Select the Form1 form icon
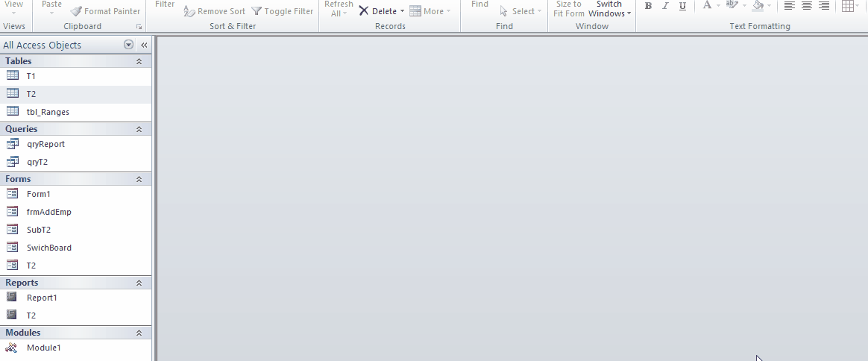The height and width of the screenshot is (361, 868). [12, 193]
